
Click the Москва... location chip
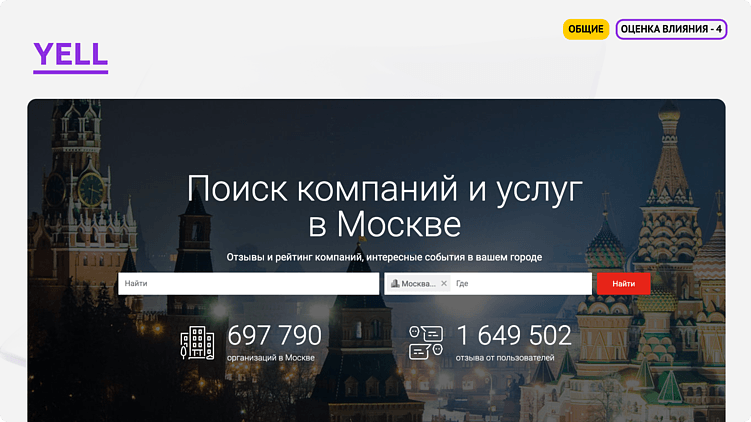click(419, 284)
